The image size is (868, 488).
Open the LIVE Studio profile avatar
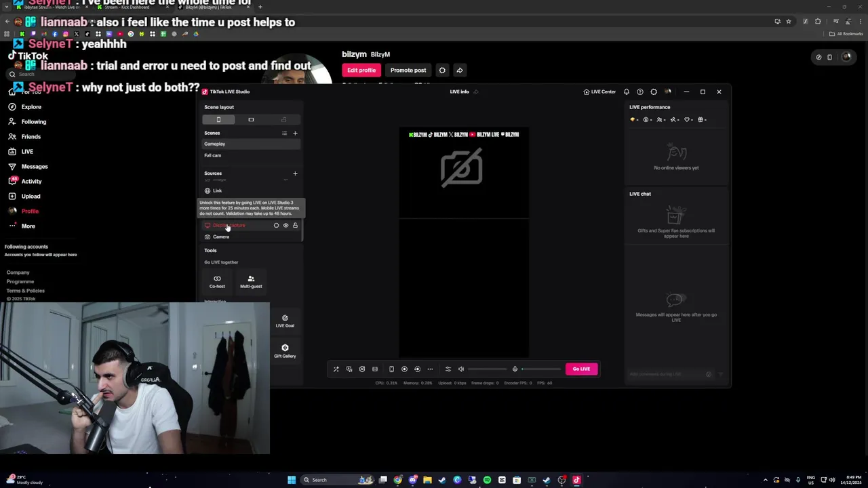click(668, 91)
